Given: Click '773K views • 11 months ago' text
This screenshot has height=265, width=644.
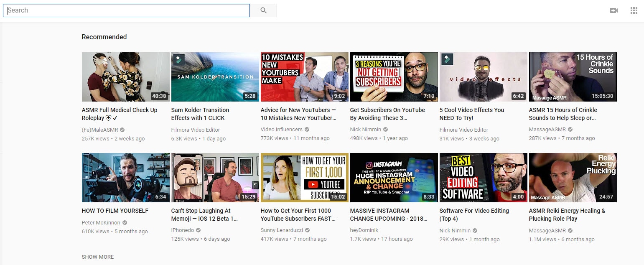Looking at the screenshot, I should tap(295, 138).
